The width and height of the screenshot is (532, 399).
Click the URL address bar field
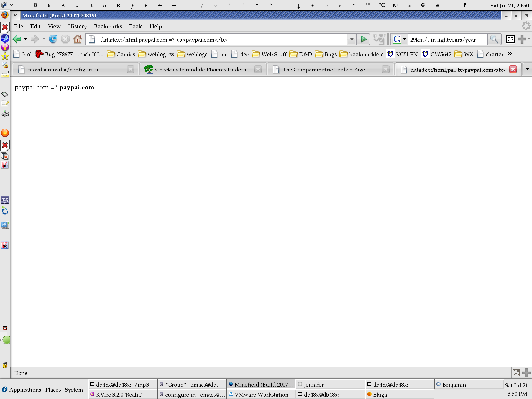[x=216, y=39]
